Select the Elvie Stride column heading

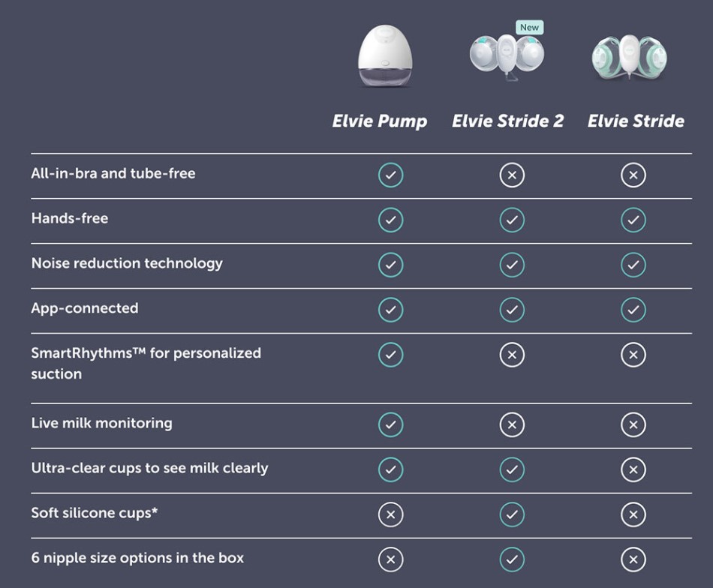pyautogui.click(x=636, y=121)
